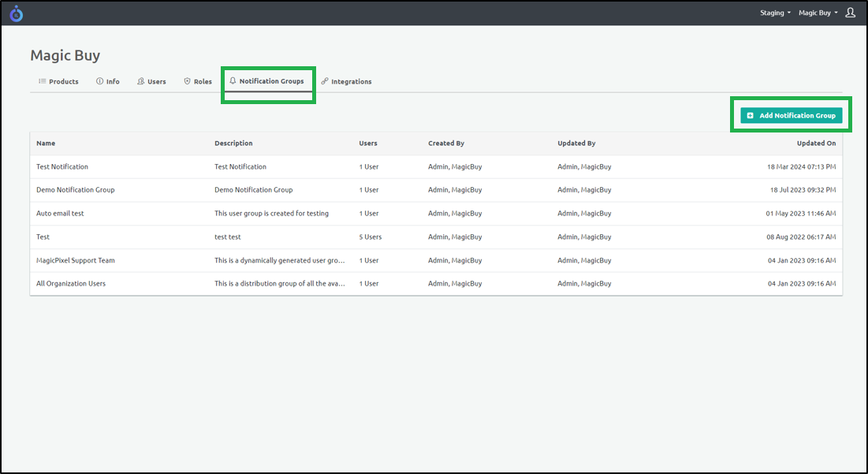Open the Demo Notification Group row

(x=76, y=190)
